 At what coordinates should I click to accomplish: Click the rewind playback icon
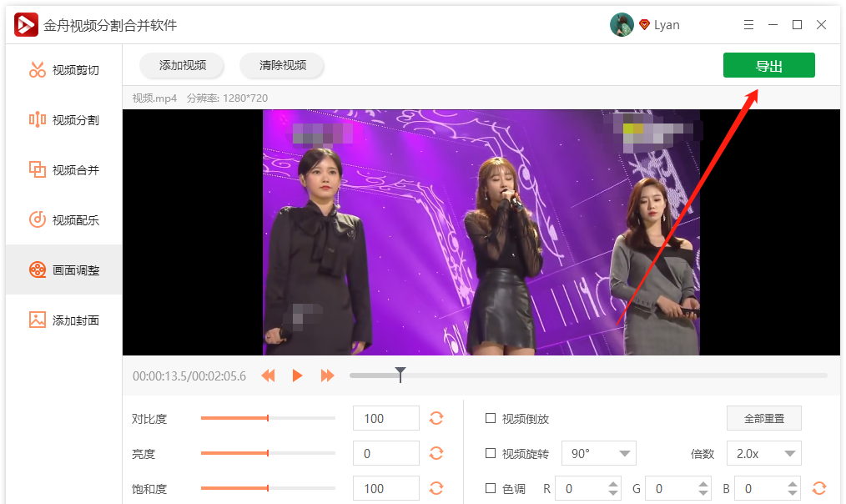268,375
